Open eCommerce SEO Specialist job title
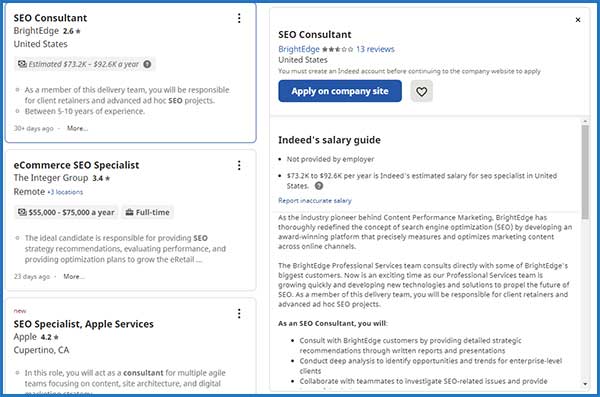The image size is (600, 397). pos(76,165)
